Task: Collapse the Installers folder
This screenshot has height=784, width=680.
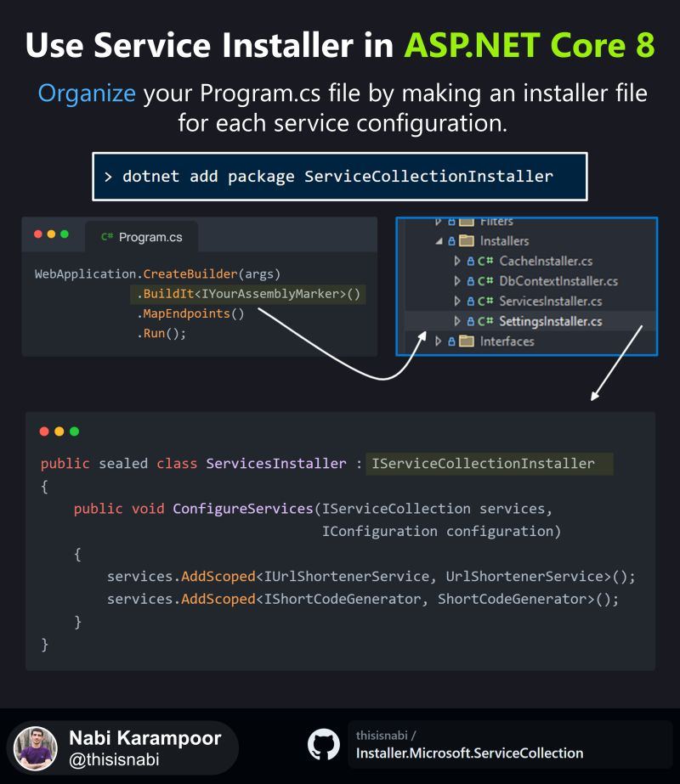Action: click(x=439, y=241)
